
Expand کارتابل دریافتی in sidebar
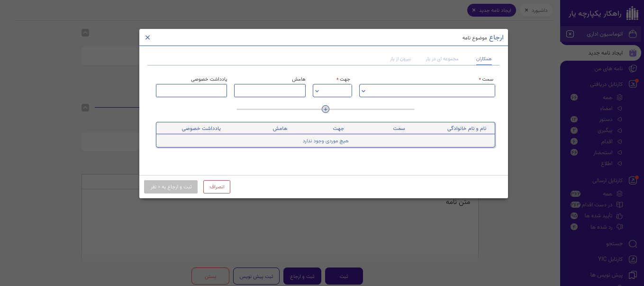coord(606,84)
